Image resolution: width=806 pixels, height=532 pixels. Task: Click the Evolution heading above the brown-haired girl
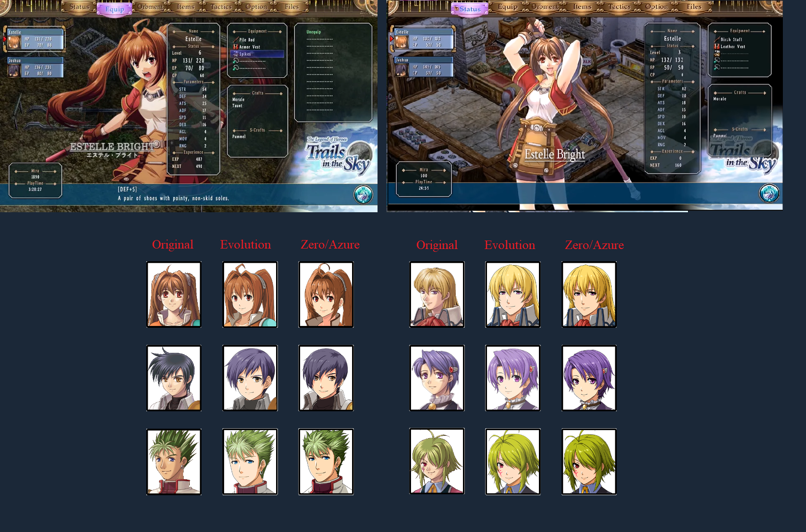(245, 244)
